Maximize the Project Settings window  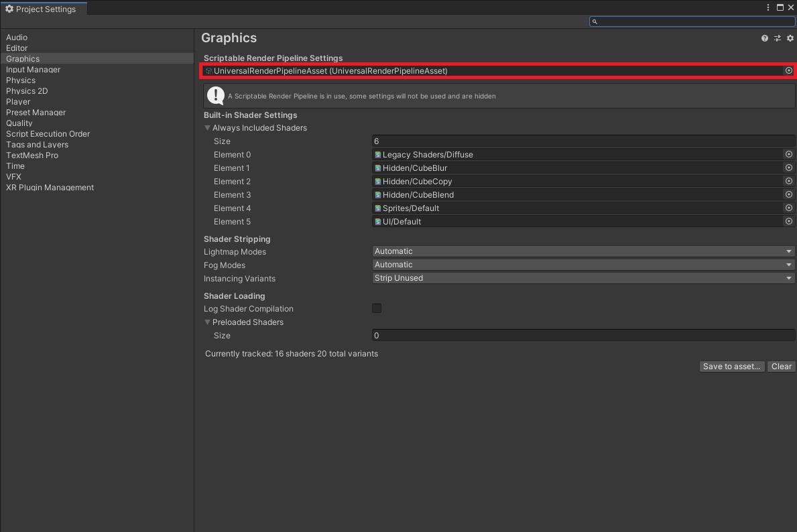780,7
